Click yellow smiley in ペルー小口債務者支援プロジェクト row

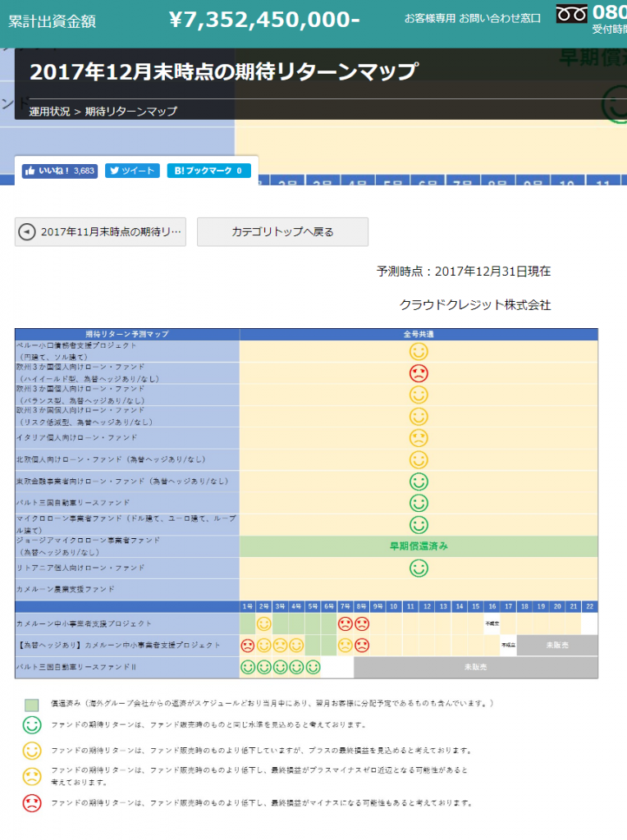point(419,352)
